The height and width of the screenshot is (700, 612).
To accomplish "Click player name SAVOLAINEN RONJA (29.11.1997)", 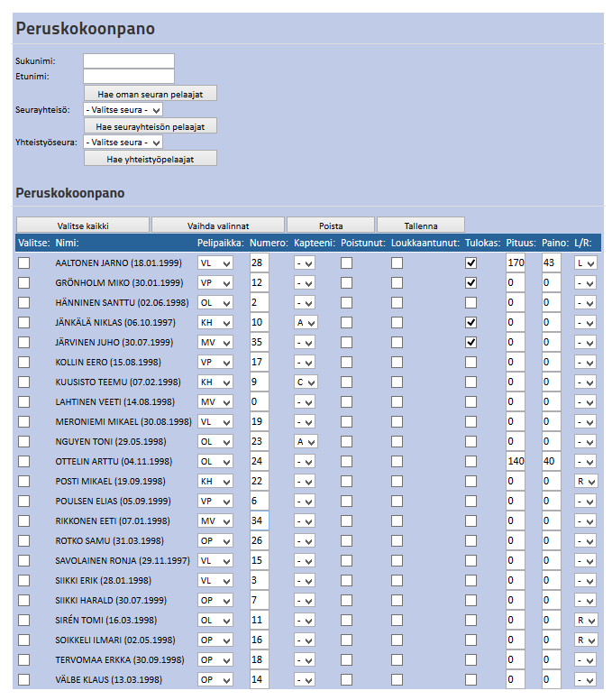I will (123, 561).
